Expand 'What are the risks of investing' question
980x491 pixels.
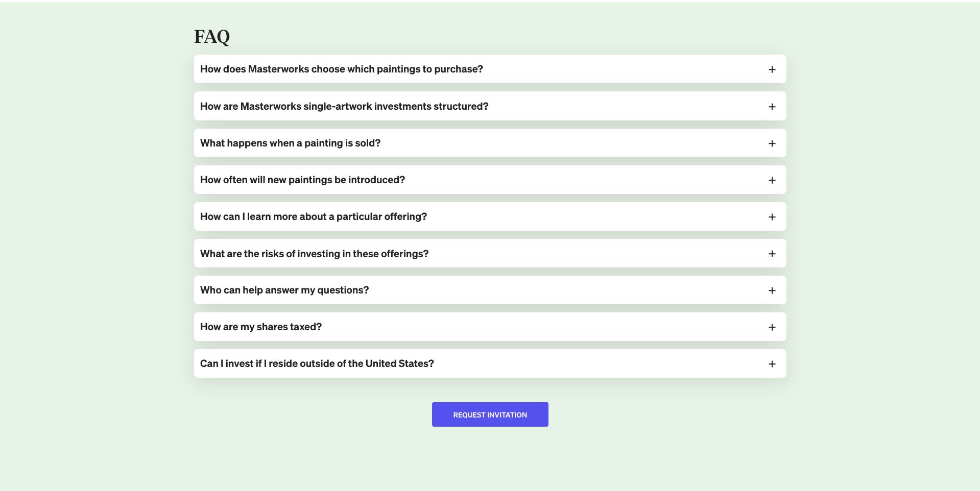tap(314, 254)
